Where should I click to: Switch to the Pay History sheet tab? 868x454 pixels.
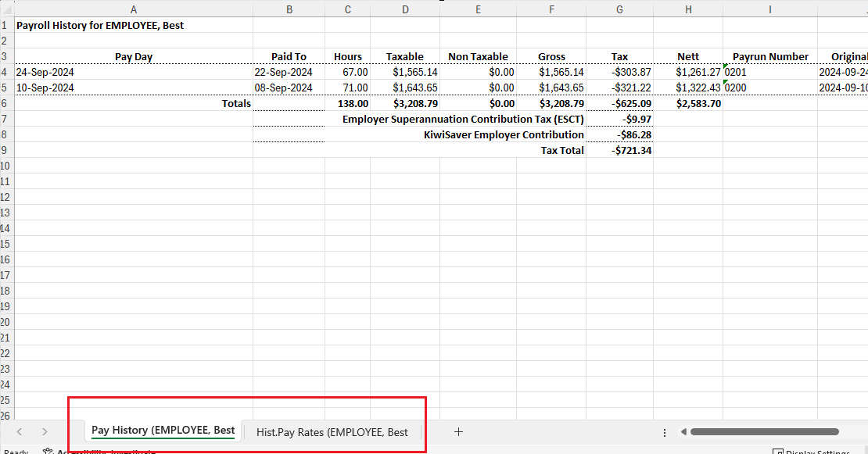coord(163,431)
